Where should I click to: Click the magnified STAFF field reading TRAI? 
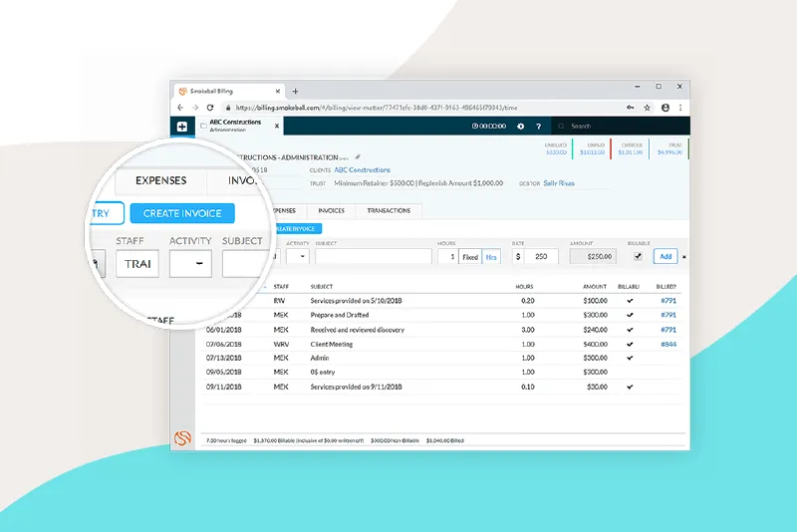tap(137, 263)
